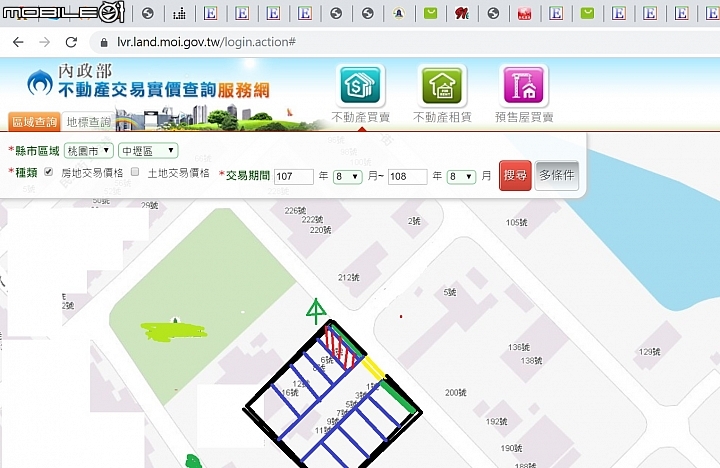Screen dimensions: 720x468
Task: Open the red 9K bookmark icon
Action: [461, 13]
